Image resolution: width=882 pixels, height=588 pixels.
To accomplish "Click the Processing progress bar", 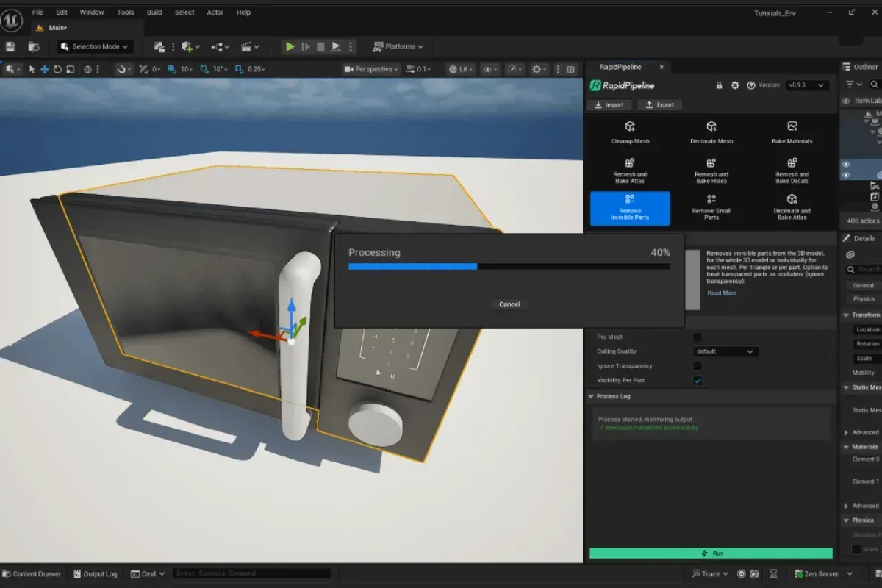I will point(509,267).
